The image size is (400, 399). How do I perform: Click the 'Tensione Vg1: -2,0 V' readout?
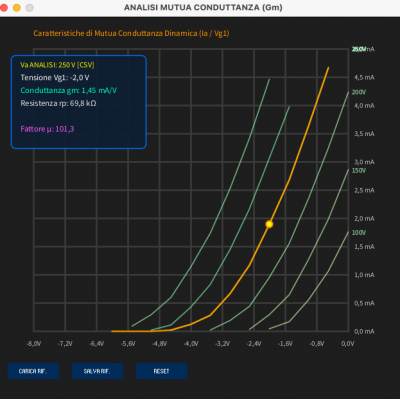pyautogui.click(x=55, y=78)
